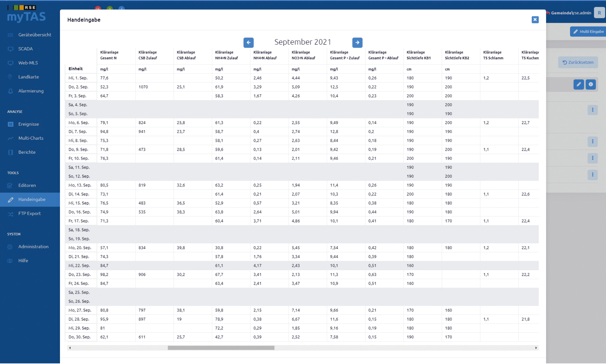The width and height of the screenshot is (606, 364).
Task: Click the blue pencil edit icon
Action: (x=579, y=84)
